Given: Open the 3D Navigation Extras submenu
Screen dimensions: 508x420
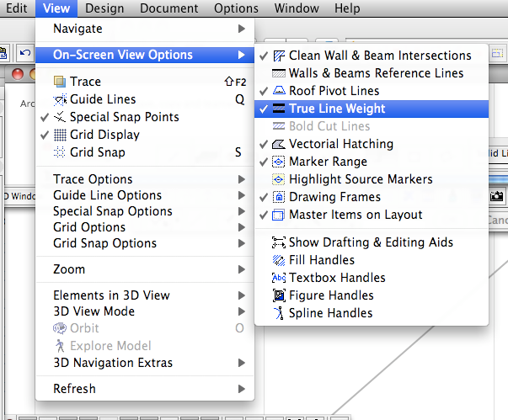Looking at the screenshot, I should pos(143,363).
